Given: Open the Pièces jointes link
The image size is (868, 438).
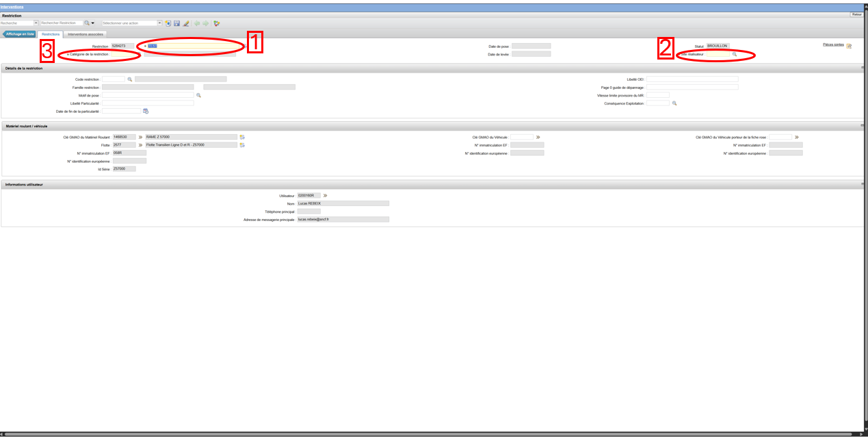Looking at the screenshot, I should tap(833, 44).
